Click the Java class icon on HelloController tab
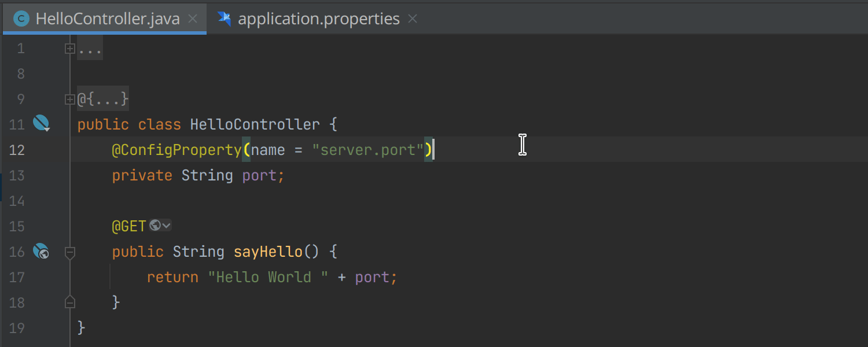Viewport: 868px width, 347px height. [21, 19]
